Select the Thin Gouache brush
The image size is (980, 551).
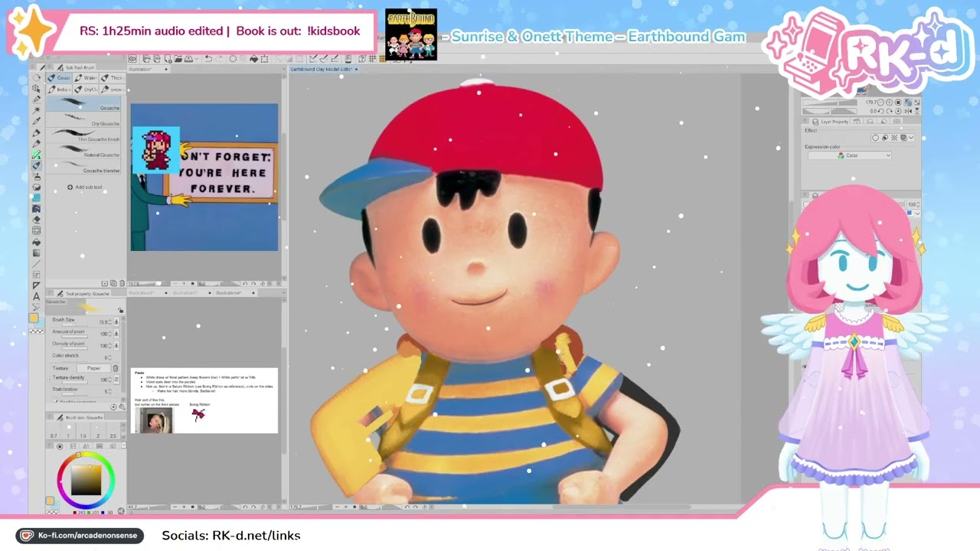(84, 136)
